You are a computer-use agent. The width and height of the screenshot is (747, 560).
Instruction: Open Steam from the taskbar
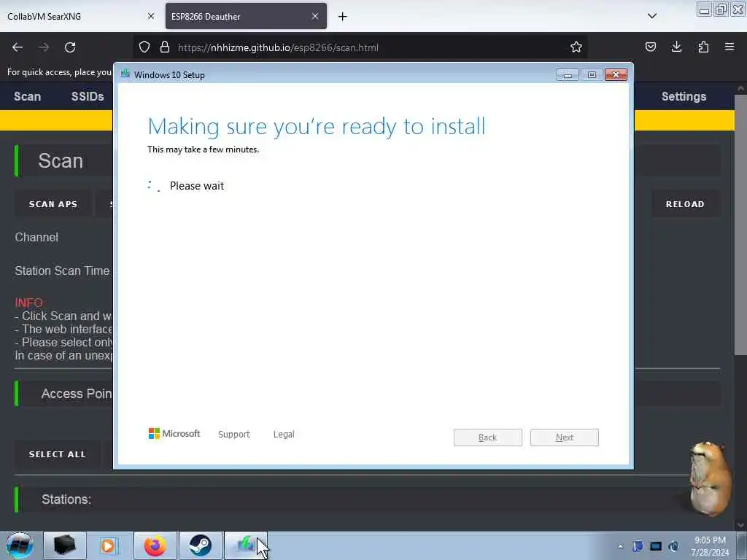tap(201, 545)
